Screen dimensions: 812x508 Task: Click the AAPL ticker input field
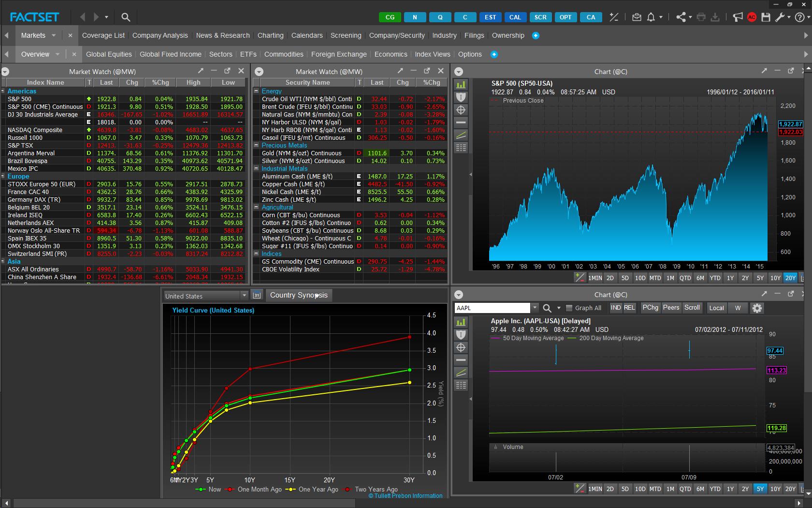tap(493, 308)
